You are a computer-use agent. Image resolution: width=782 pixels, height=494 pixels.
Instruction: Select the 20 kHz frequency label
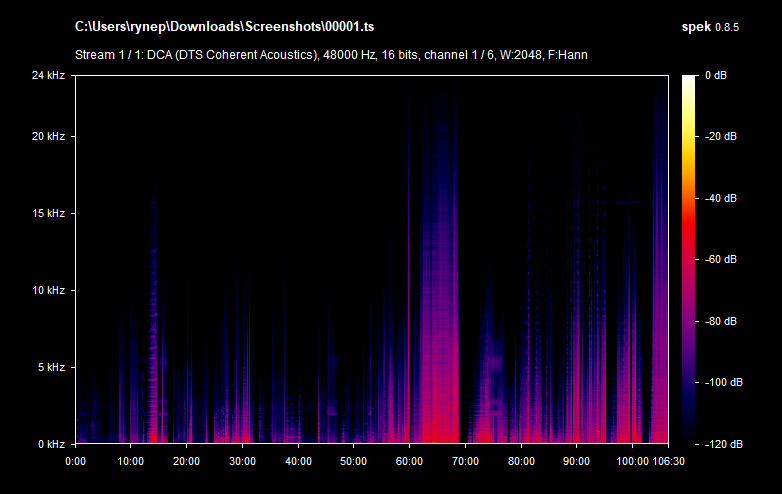pos(47,136)
